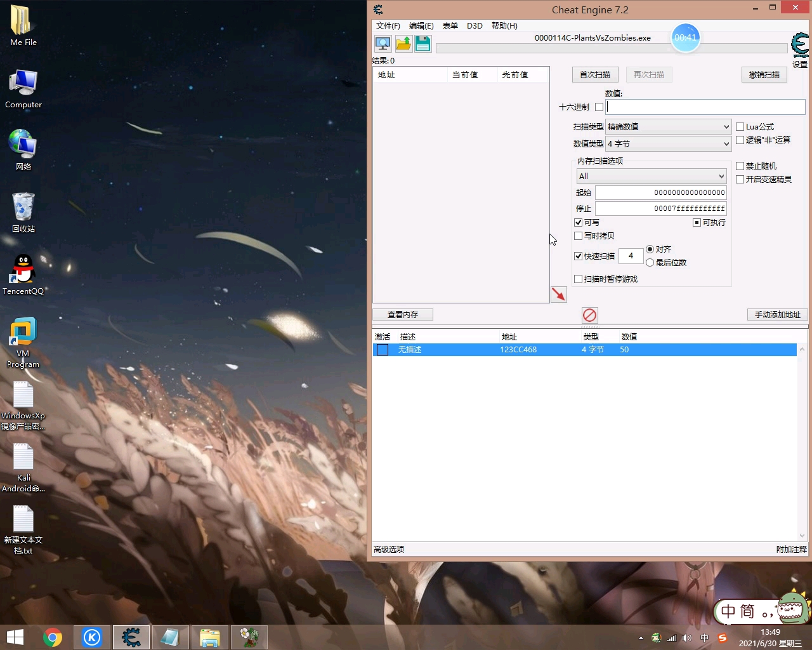Expand the 扫描类型 精确数值 dropdown

tap(669, 127)
